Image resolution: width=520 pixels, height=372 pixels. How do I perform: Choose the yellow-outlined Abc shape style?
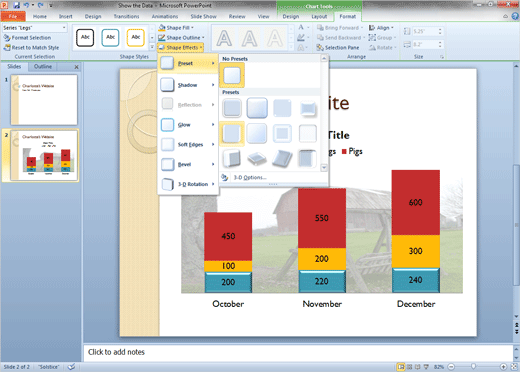click(x=135, y=37)
